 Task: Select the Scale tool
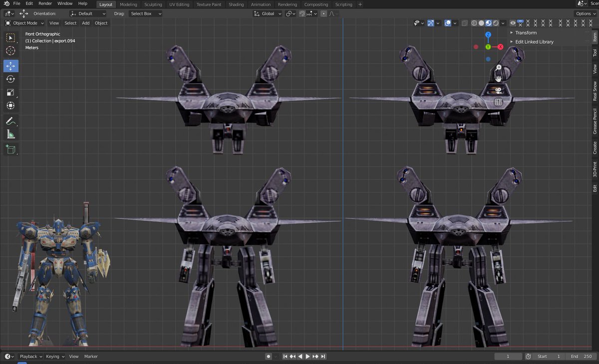pyautogui.click(x=10, y=92)
